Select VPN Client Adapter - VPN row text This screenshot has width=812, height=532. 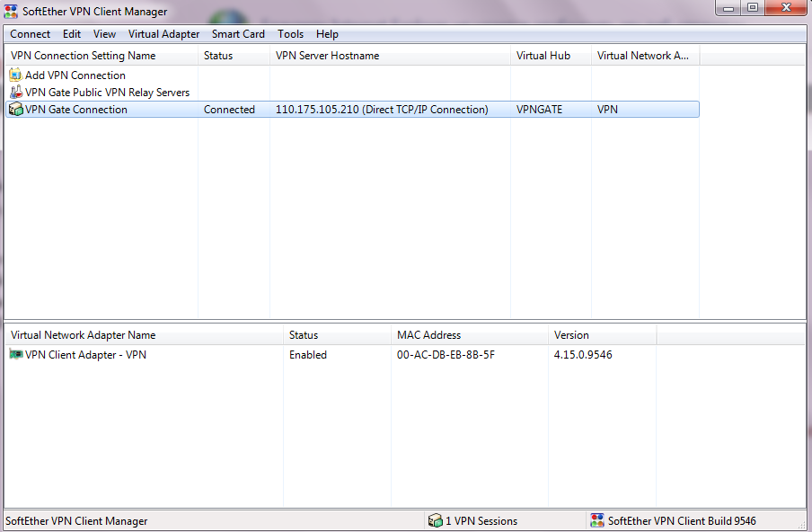pyautogui.click(x=85, y=355)
